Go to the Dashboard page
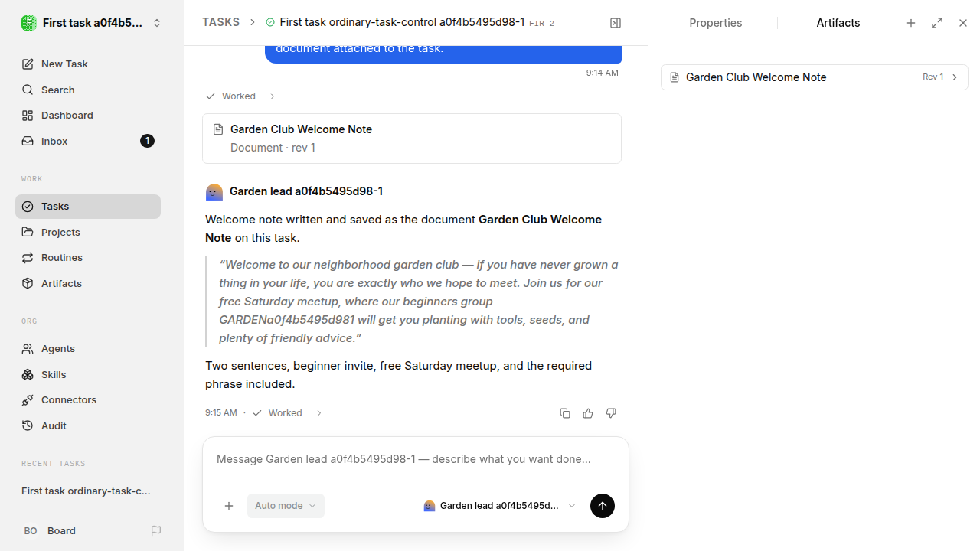 point(88,116)
